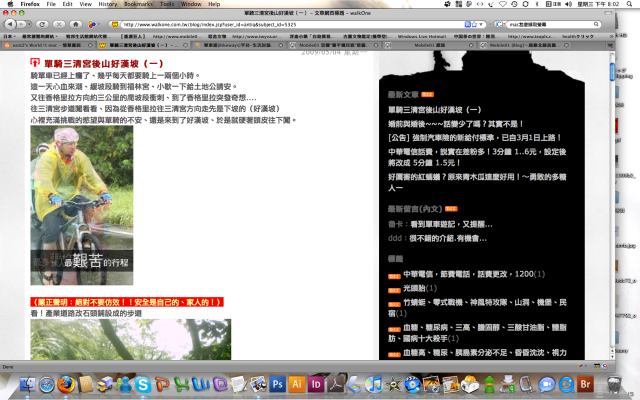The image size is (640, 400).
Task: Open Photoshop Ps icon in Dock
Action: [277, 384]
